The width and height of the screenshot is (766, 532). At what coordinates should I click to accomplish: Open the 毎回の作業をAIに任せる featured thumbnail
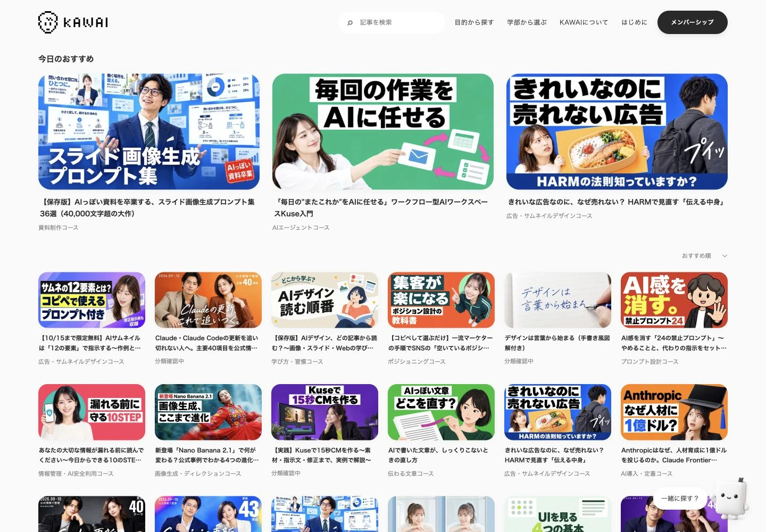click(x=383, y=131)
